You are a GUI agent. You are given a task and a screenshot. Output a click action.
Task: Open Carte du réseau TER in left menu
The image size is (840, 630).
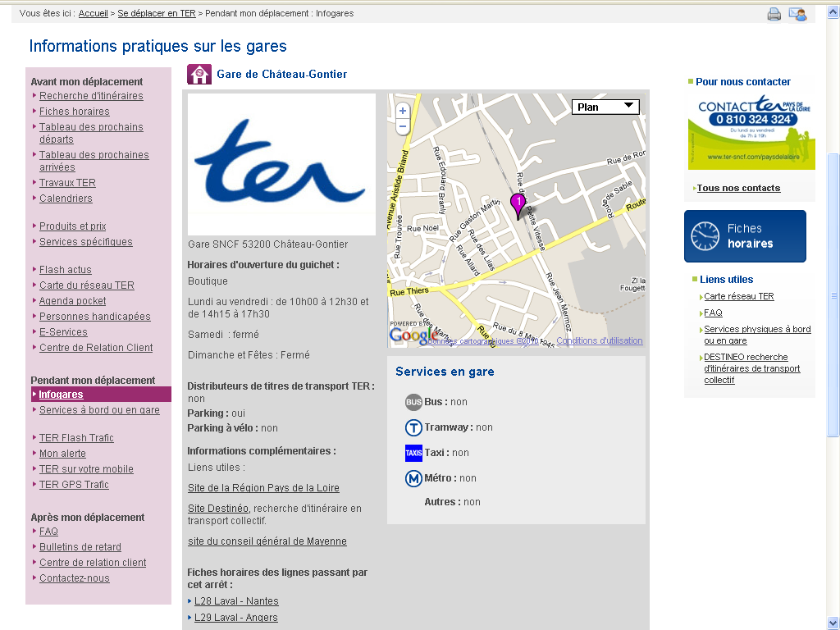(x=87, y=285)
